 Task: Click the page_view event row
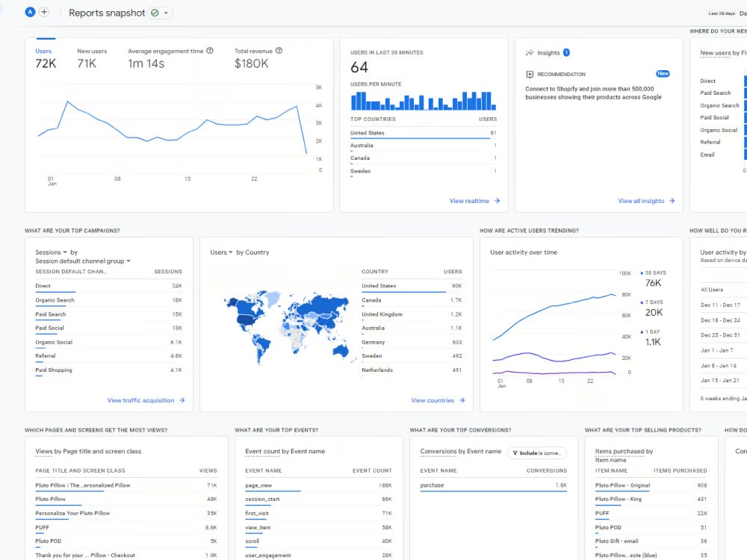click(x=318, y=486)
